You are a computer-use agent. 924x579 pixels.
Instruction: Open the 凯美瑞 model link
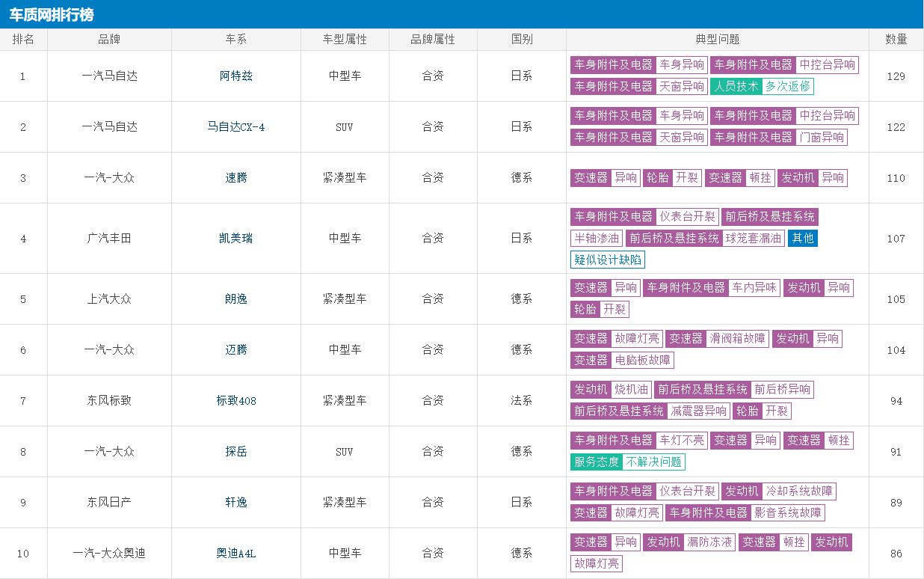click(235, 239)
